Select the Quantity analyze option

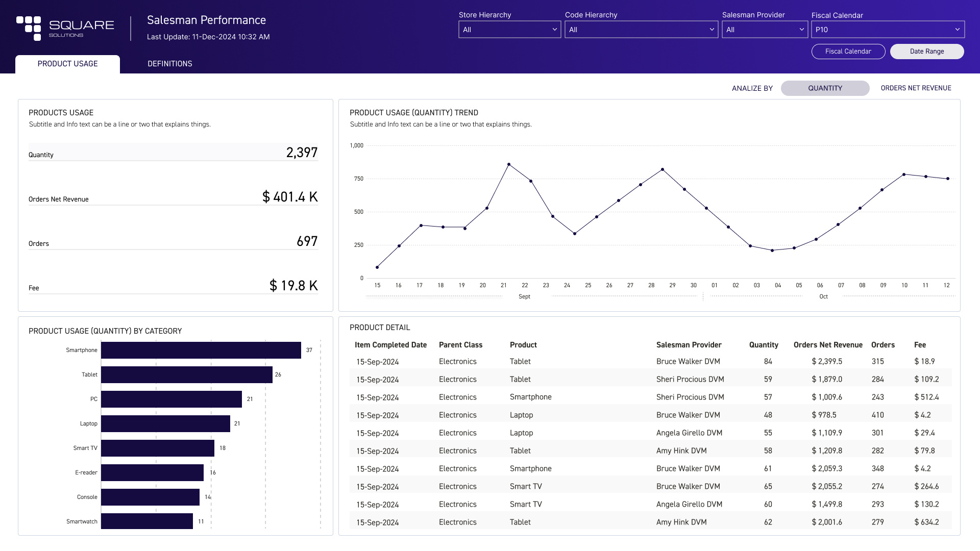(x=825, y=88)
